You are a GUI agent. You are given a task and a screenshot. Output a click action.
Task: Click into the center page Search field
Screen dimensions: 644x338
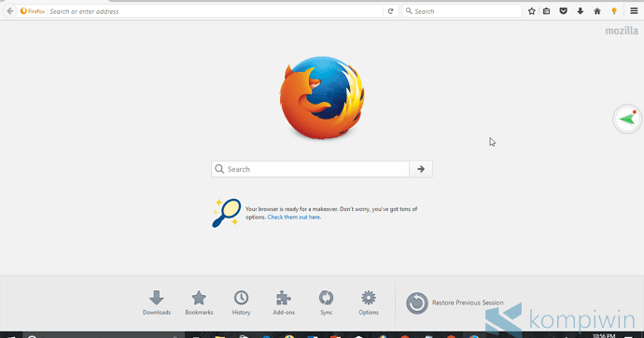(310, 169)
